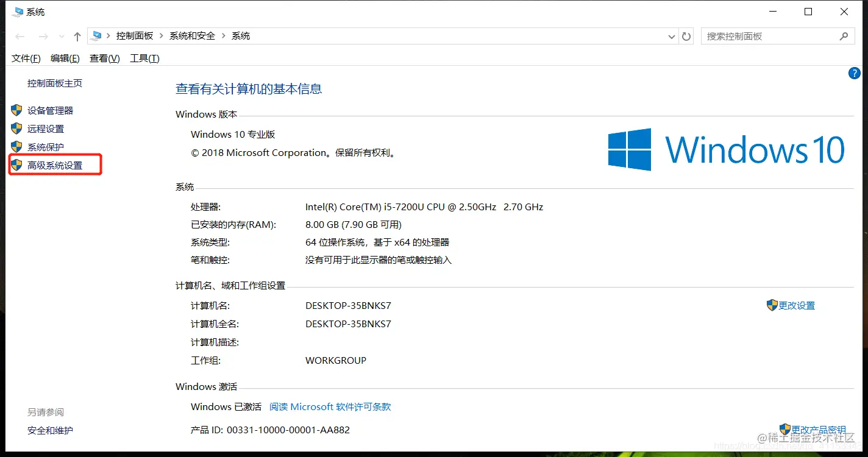
Task: Click shield icon beside 系统保护
Action: point(16,147)
